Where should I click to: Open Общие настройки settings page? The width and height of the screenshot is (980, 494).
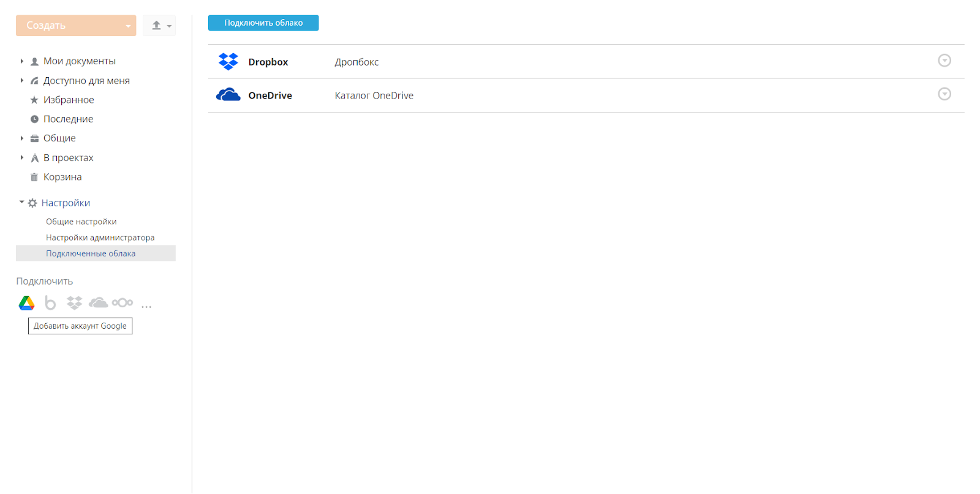point(81,222)
